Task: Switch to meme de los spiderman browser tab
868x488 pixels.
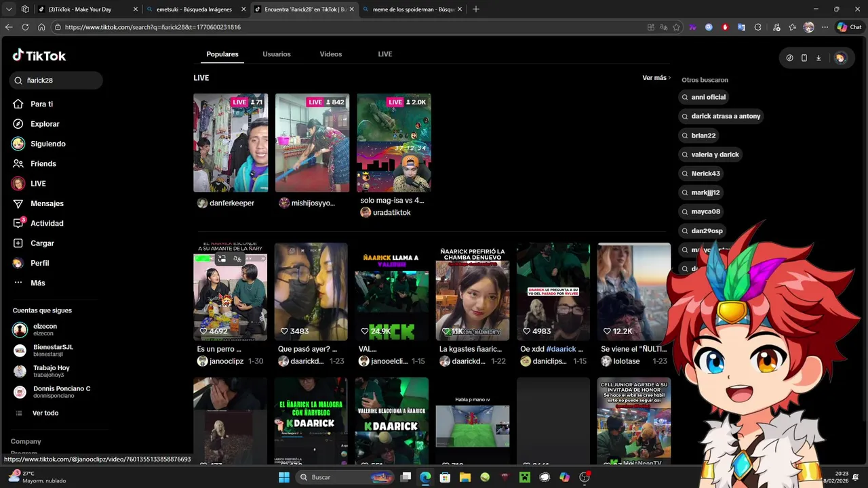Action: point(414,9)
